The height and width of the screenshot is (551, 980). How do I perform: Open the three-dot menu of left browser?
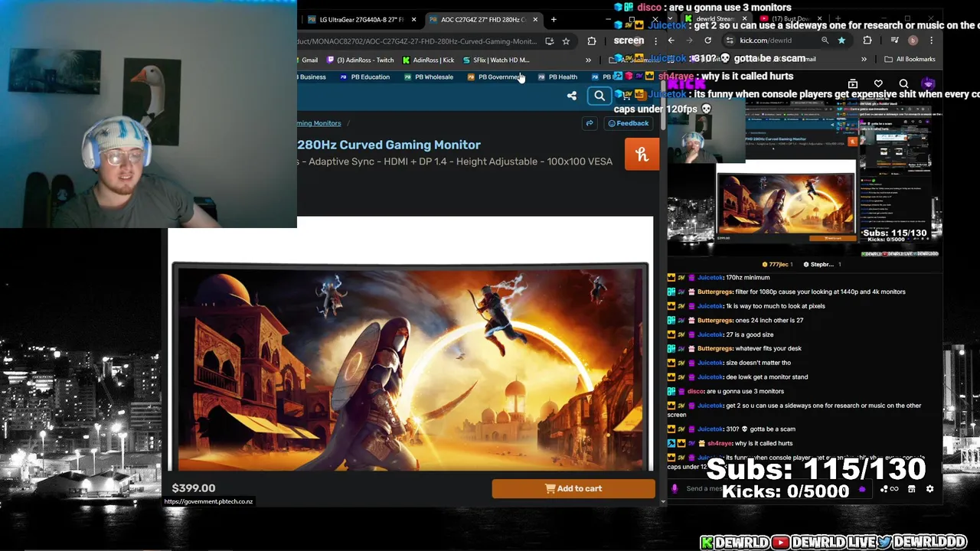pos(655,41)
